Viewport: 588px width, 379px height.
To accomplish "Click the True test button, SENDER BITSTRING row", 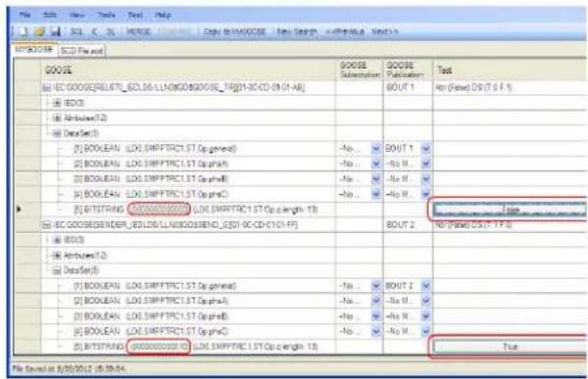I will click(x=510, y=347).
